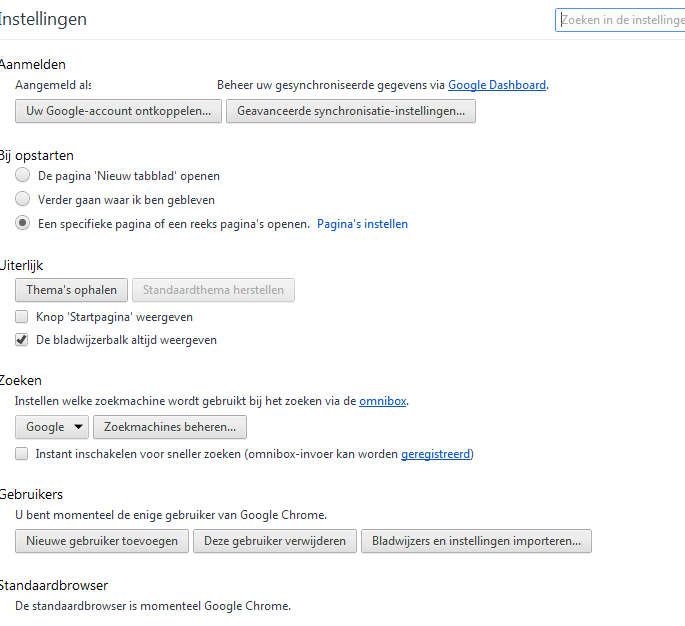Click 'Standaardthema herstellen' button
Image resolution: width=685 pixels, height=626 pixels.
pos(213,290)
